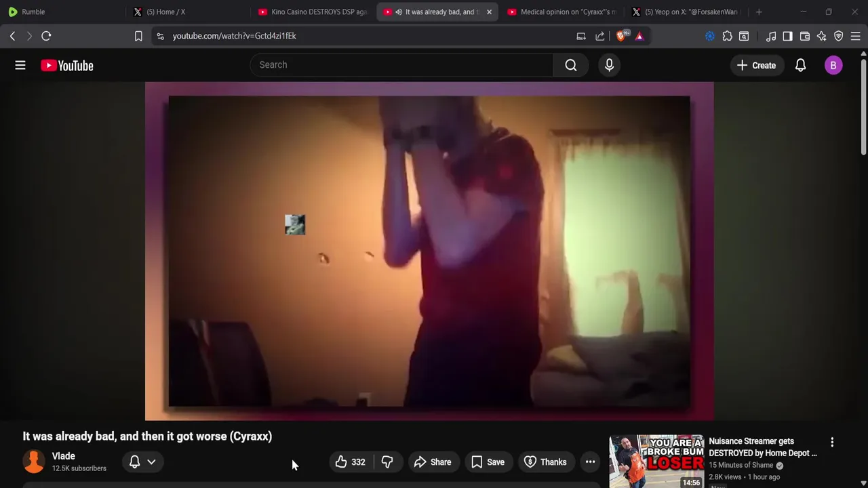Open YouTube guide hamburger menu

[20, 65]
